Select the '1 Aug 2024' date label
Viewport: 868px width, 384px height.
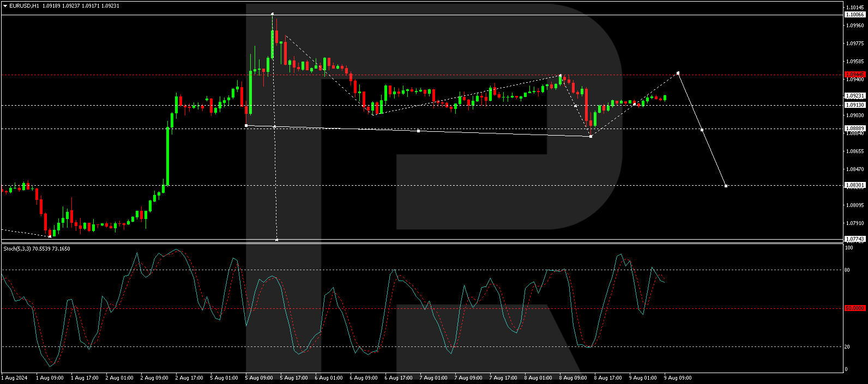[x=15, y=378]
